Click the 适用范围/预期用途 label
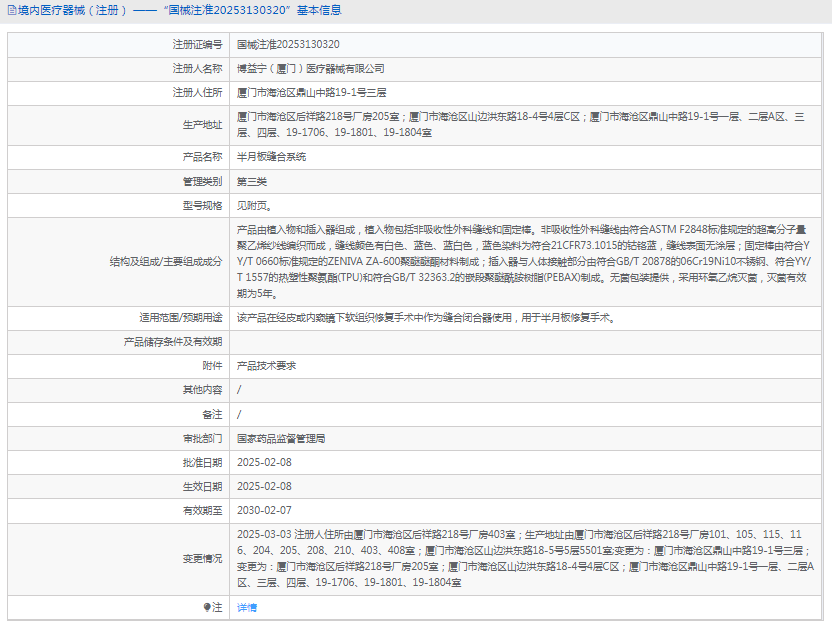This screenshot has height=629, width=832. point(181,317)
